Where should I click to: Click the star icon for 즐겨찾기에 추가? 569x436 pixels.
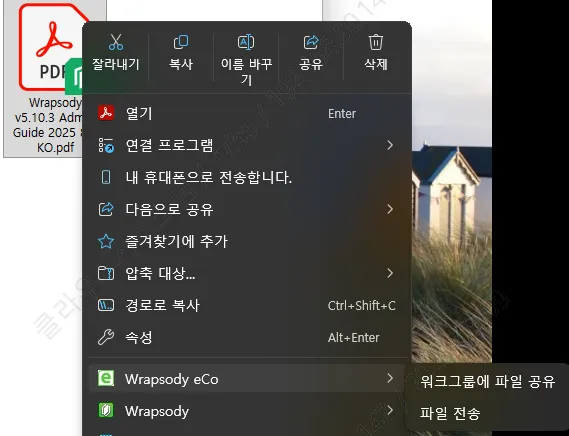106,241
